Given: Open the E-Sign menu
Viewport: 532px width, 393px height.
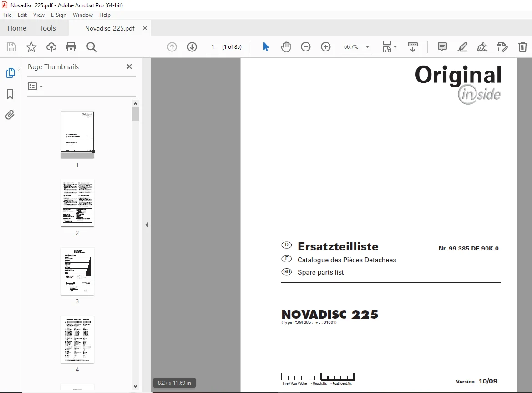Looking at the screenshot, I should (x=59, y=15).
